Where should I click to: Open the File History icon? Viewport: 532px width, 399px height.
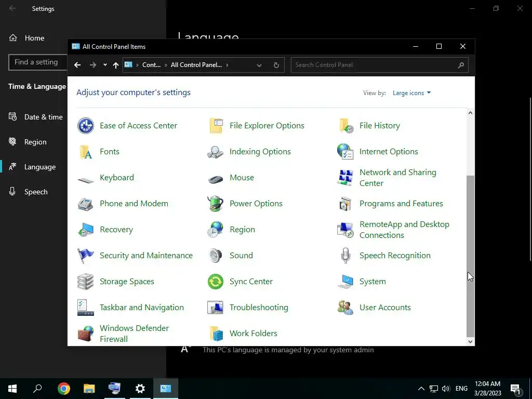345,126
